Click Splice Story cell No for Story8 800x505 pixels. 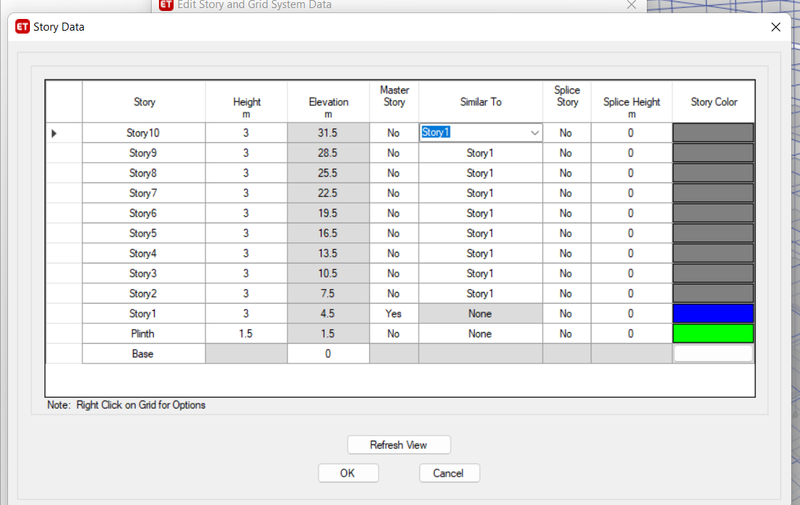(566, 173)
